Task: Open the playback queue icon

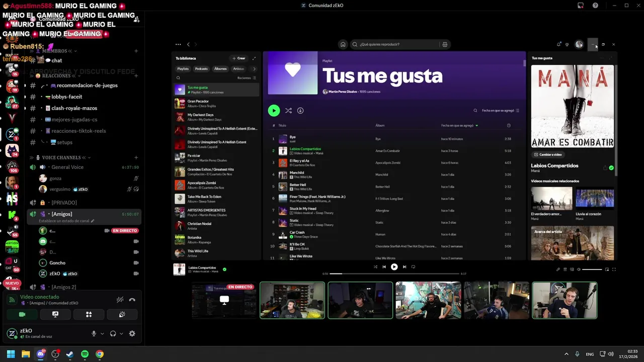Action: (565, 269)
